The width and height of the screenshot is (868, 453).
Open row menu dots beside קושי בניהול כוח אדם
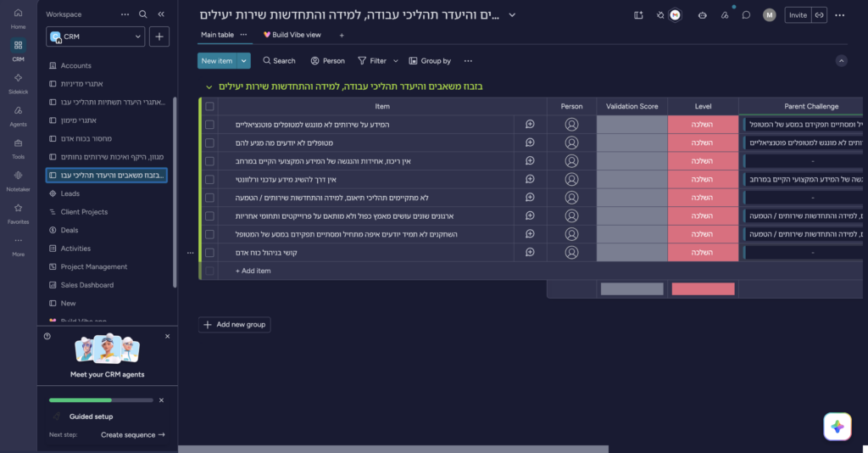[x=191, y=253]
